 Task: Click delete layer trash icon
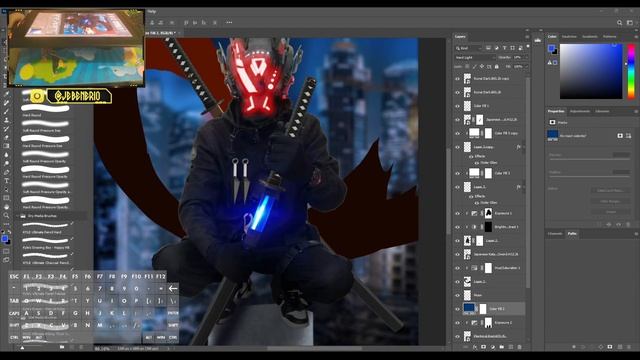[520, 347]
